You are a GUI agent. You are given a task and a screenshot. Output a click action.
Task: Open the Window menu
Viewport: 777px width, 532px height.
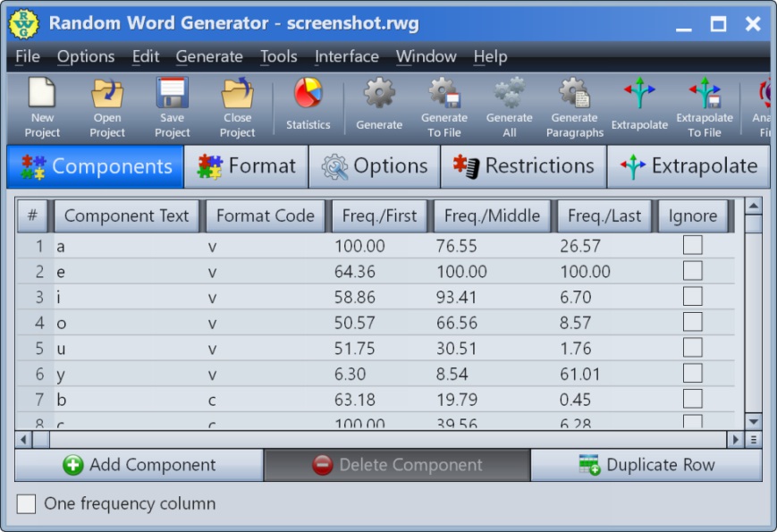426,56
